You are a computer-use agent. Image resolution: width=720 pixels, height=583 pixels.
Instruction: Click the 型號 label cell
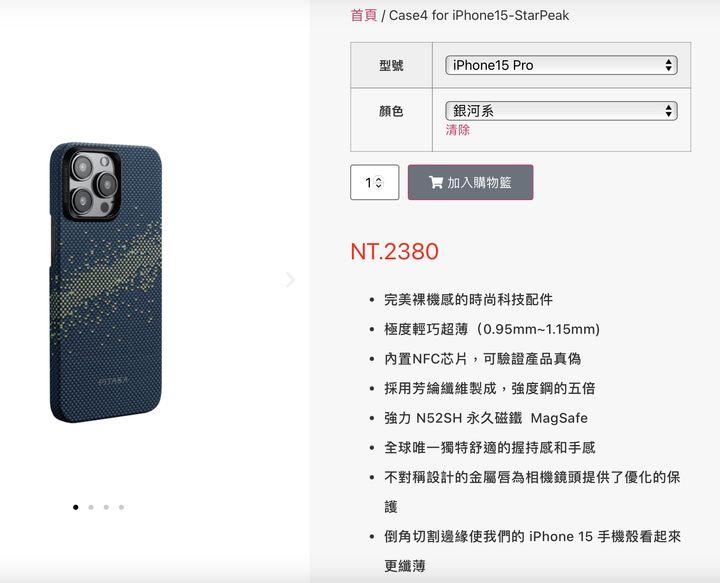click(391, 65)
